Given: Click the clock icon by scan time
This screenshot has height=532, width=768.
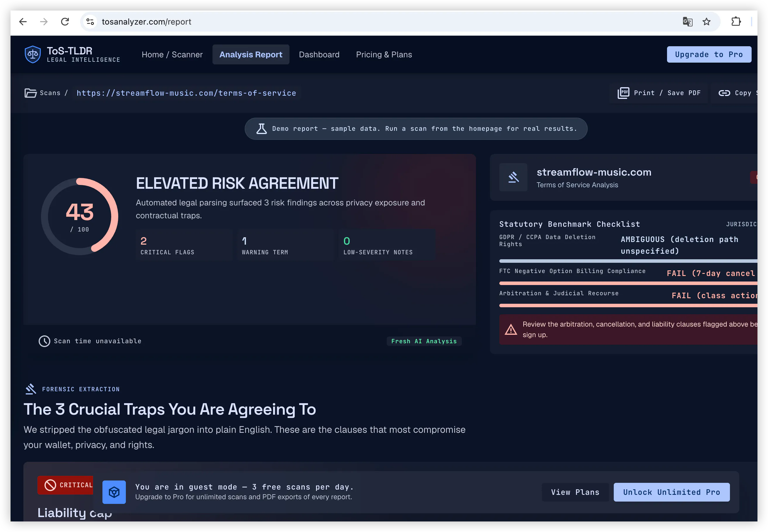Looking at the screenshot, I should pos(44,341).
